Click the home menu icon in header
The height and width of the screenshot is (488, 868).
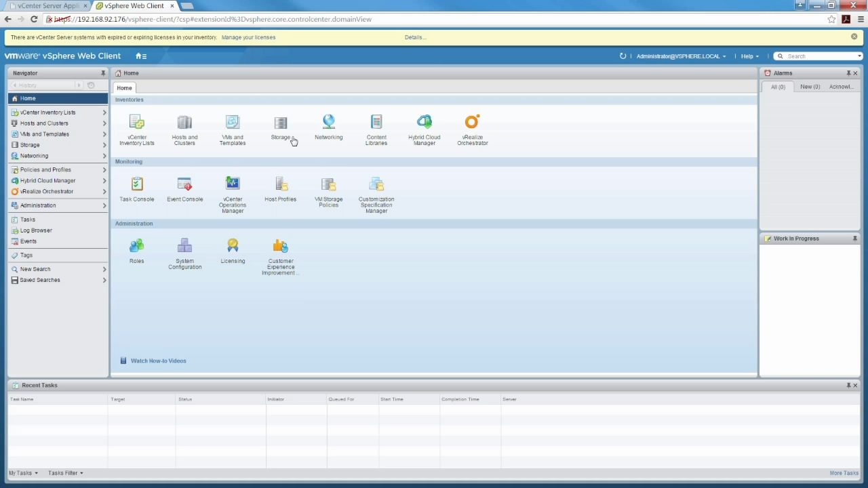pos(141,56)
